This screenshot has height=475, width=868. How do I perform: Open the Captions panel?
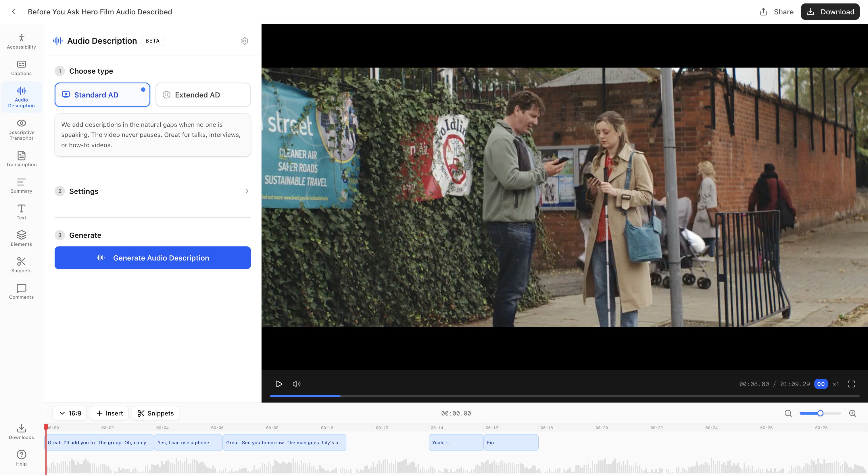21,67
